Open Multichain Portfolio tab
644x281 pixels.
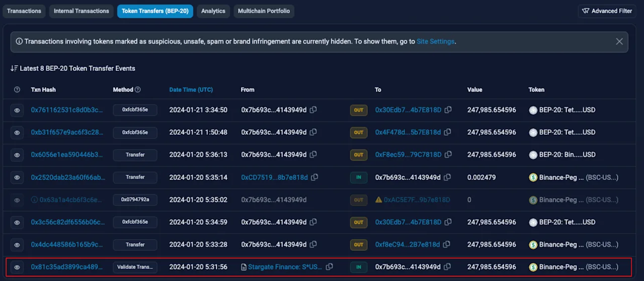(x=264, y=11)
